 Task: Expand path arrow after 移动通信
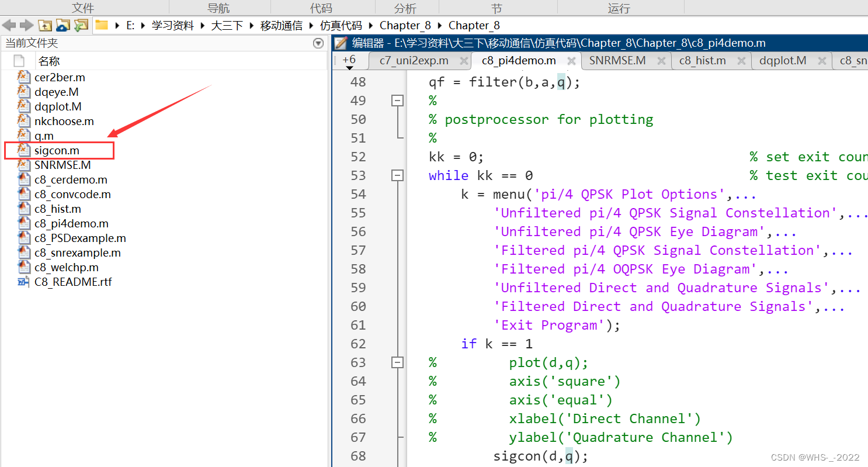tap(312, 26)
